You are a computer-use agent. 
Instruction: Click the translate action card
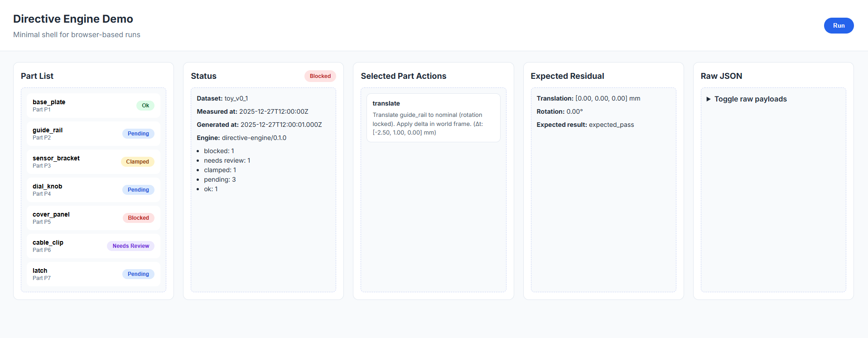[x=433, y=118]
